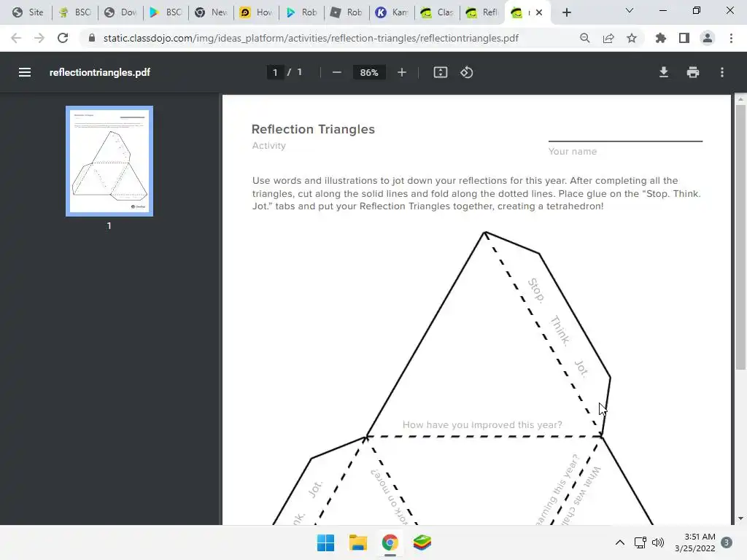The height and width of the screenshot is (560, 747).
Task: Rotate the PDF counterclockwise
Action: click(x=466, y=72)
